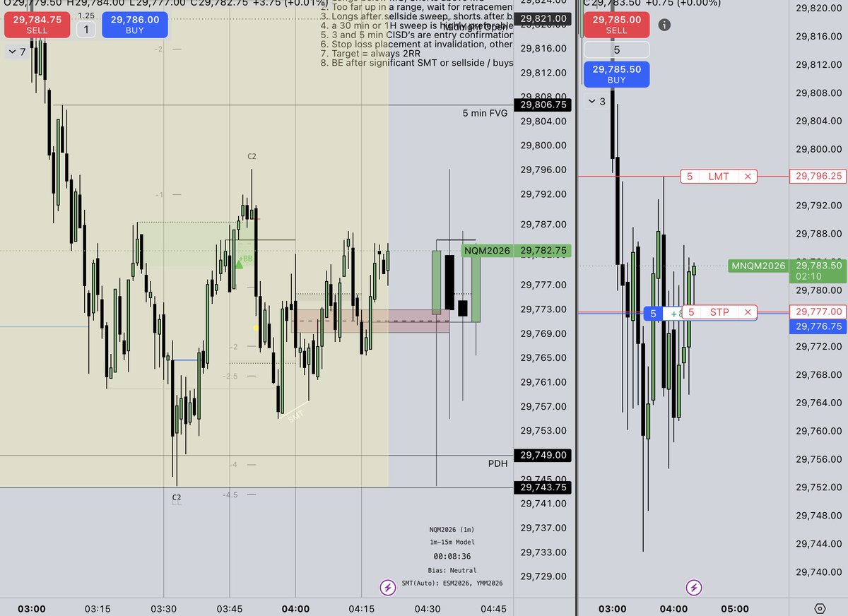Viewport: 848px width, 616px height.
Task: Expand the collapsed indicators chevron labeled 7
Action: point(16,52)
